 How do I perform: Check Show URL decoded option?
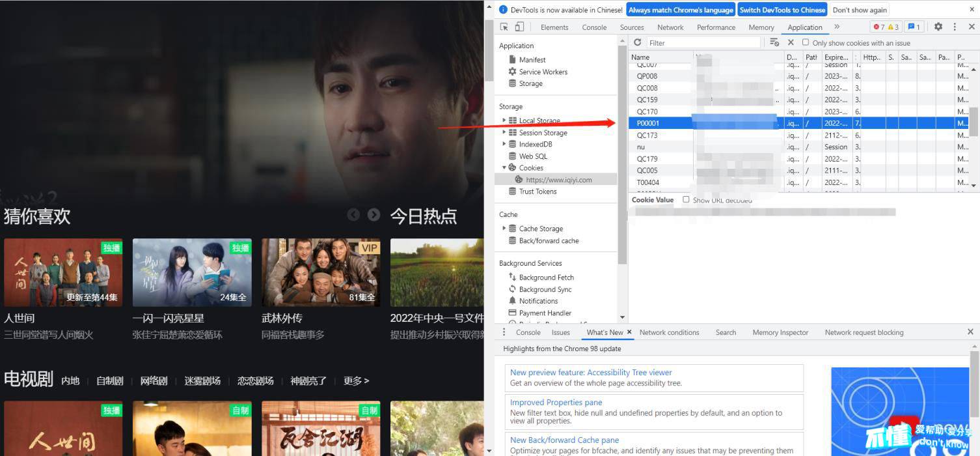point(686,200)
